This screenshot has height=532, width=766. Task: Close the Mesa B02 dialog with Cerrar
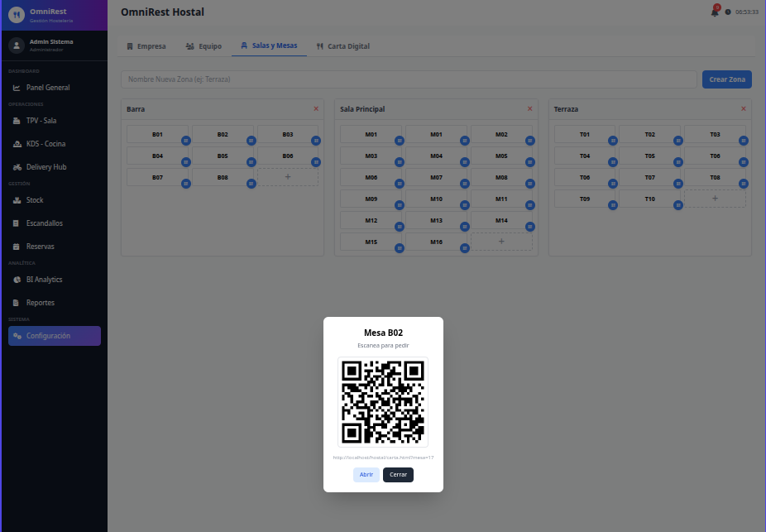point(398,475)
